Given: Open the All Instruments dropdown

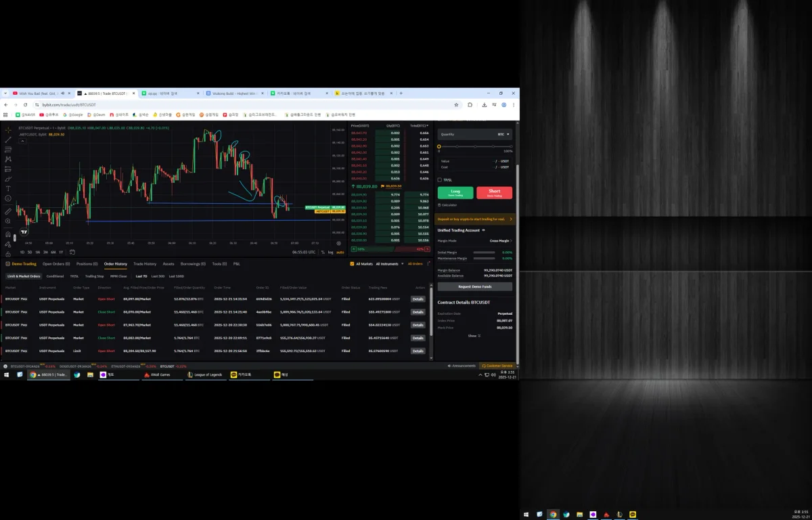Looking at the screenshot, I should (x=390, y=263).
